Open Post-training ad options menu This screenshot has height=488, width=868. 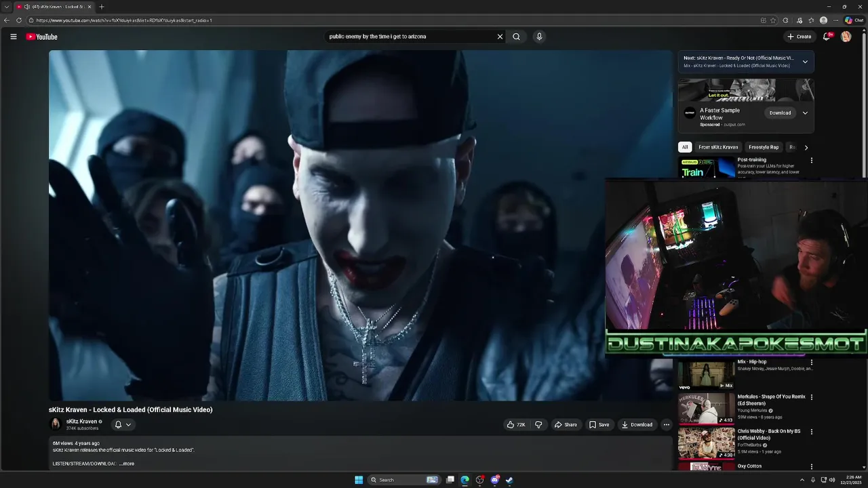pyautogui.click(x=812, y=161)
